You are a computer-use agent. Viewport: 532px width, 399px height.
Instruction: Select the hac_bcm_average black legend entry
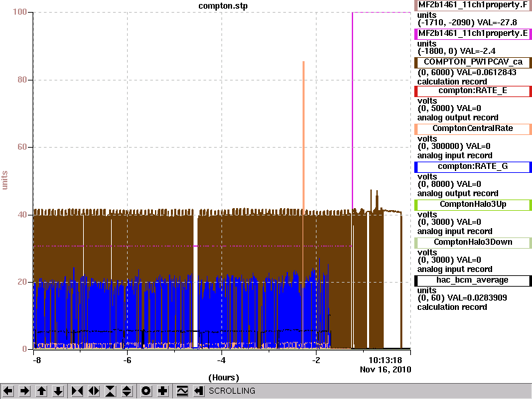coord(473,280)
